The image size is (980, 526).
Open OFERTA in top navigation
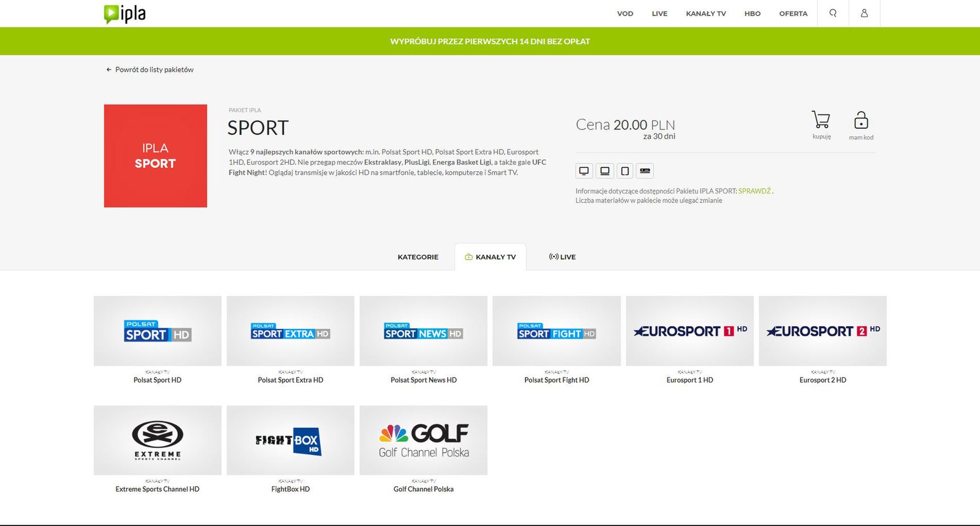(x=793, y=14)
